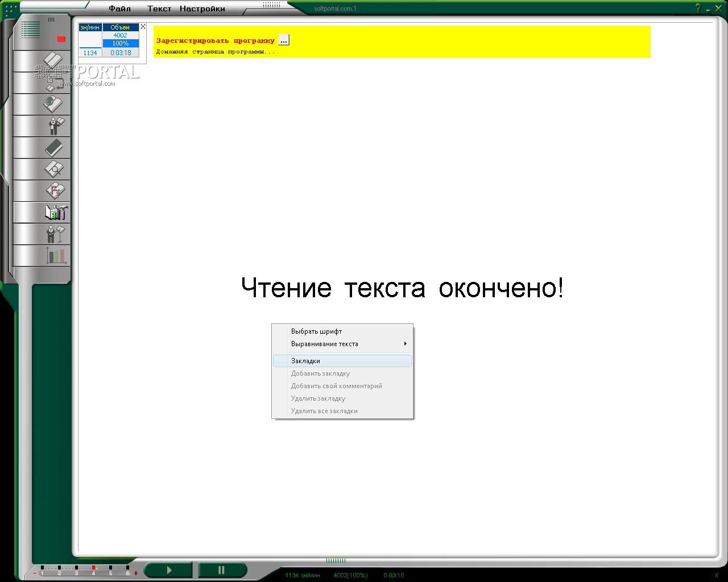Click the 1134 value in stats panel
This screenshot has width=728, height=582.
[90, 53]
